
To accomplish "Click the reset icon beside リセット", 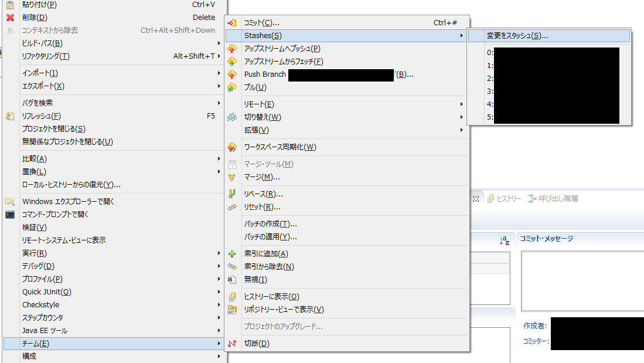I will [232, 207].
